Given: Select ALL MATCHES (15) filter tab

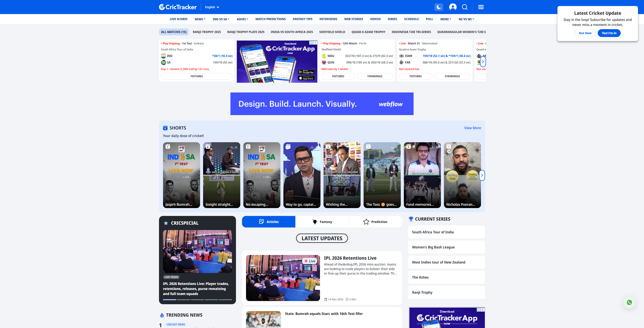Looking at the screenshot, I should tap(174, 32).
